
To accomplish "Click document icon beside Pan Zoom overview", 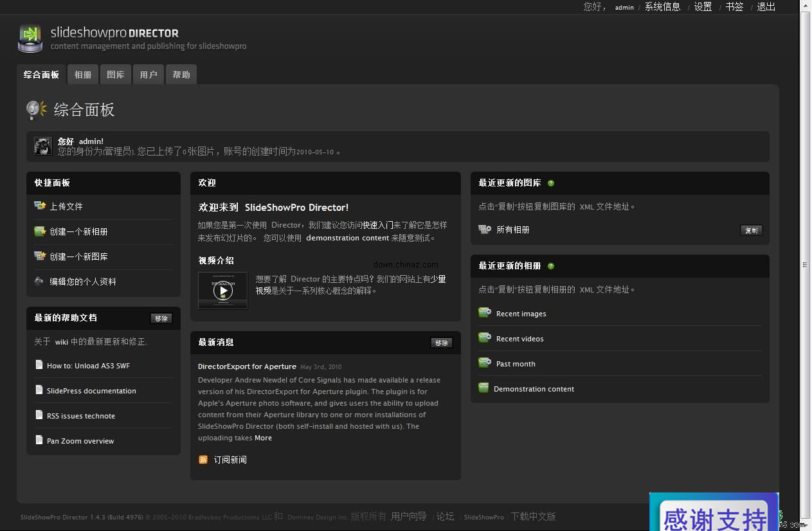I will pos(39,440).
